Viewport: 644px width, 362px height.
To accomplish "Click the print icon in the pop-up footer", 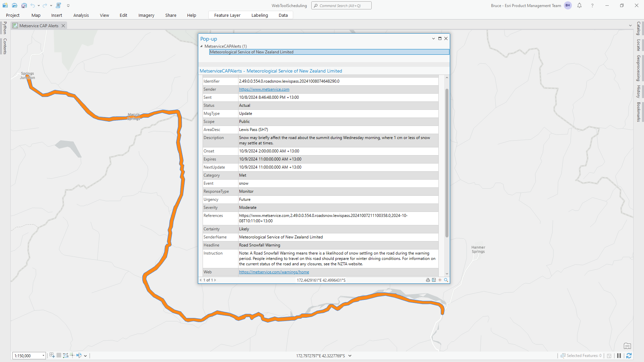I will [428, 280].
